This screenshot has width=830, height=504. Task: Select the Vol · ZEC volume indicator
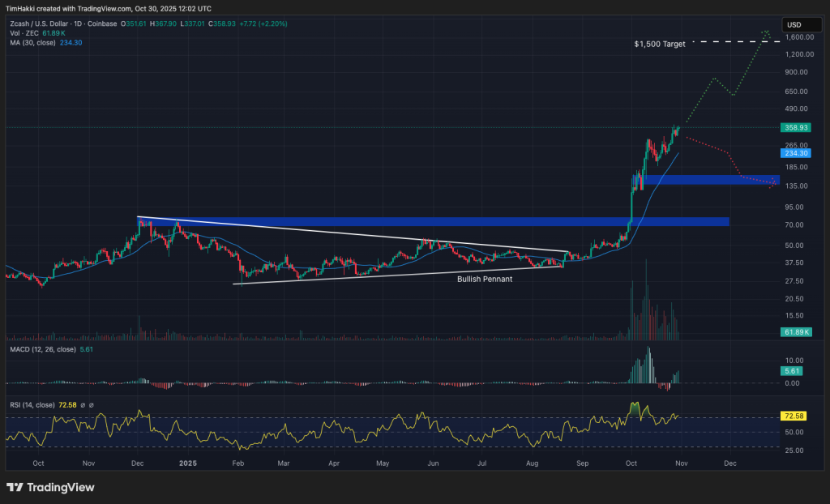point(24,34)
